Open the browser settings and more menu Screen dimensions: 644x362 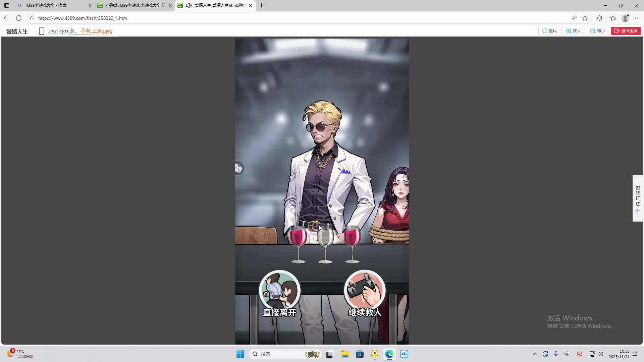point(637,18)
